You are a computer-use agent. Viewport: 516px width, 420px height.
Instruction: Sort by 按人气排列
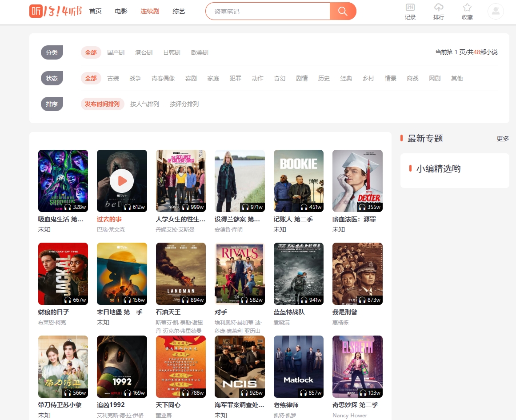pyautogui.click(x=145, y=104)
